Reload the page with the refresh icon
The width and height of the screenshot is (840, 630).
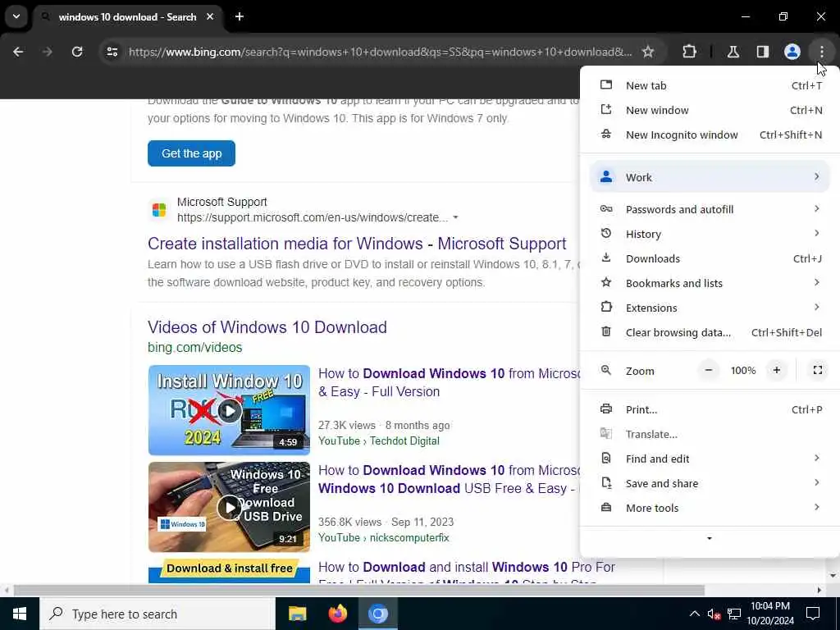coord(77,52)
